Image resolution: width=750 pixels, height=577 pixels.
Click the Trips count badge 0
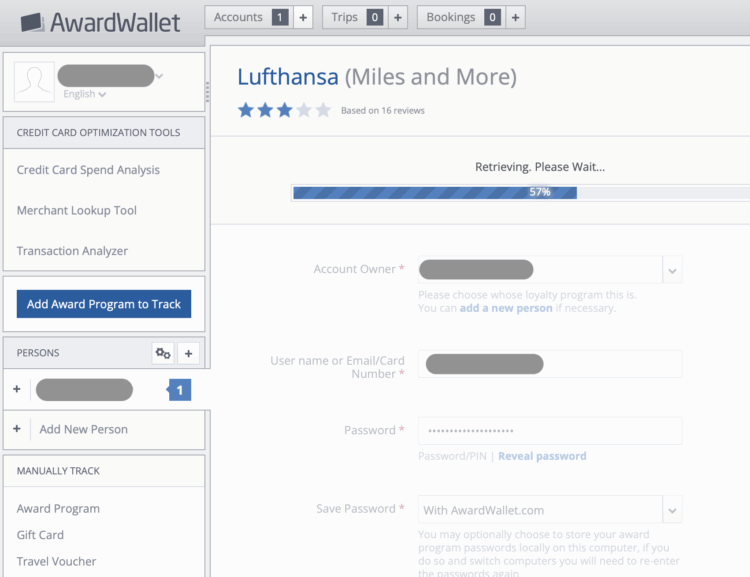375,18
